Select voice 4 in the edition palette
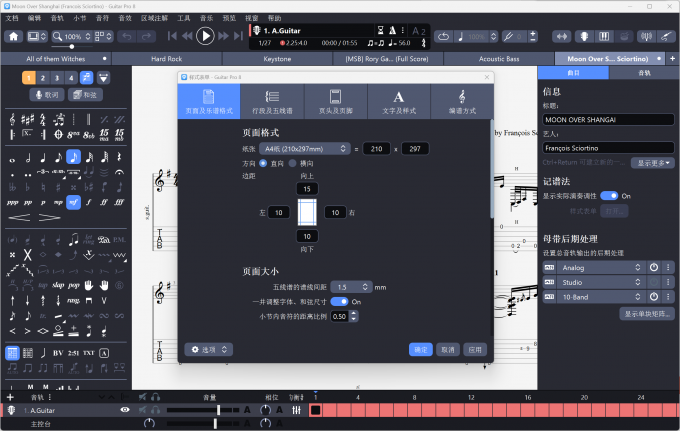The height and width of the screenshot is (431, 680). coord(71,78)
